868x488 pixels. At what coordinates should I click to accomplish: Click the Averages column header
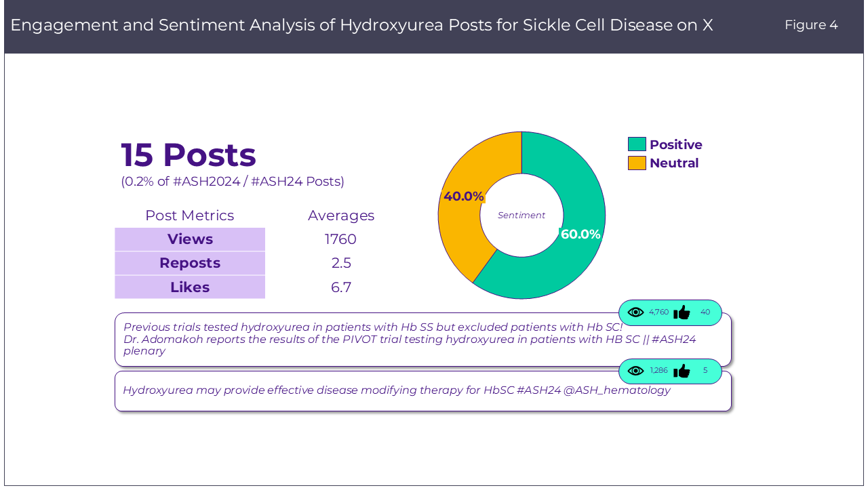[x=340, y=216]
